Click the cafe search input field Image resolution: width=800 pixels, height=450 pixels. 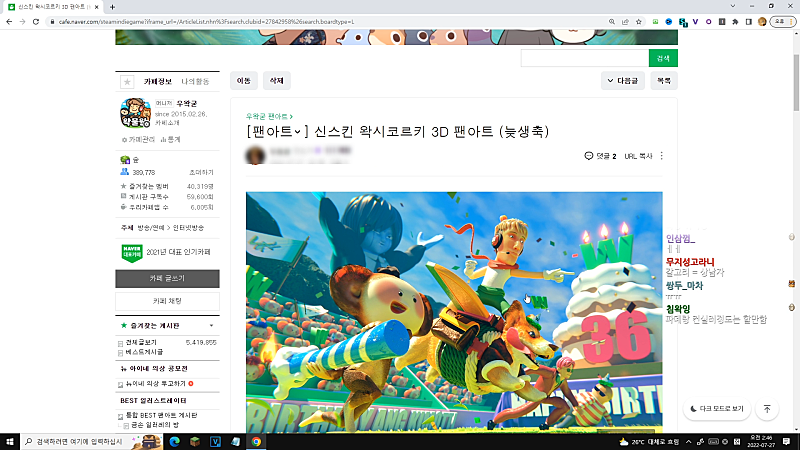[584, 58]
